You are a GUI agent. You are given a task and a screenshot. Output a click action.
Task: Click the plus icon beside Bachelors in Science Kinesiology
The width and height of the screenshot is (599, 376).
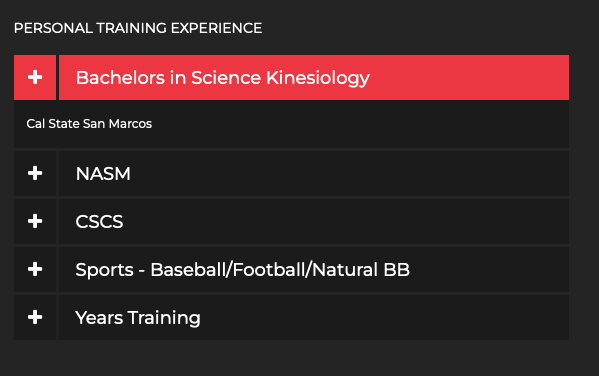pyautogui.click(x=35, y=77)
